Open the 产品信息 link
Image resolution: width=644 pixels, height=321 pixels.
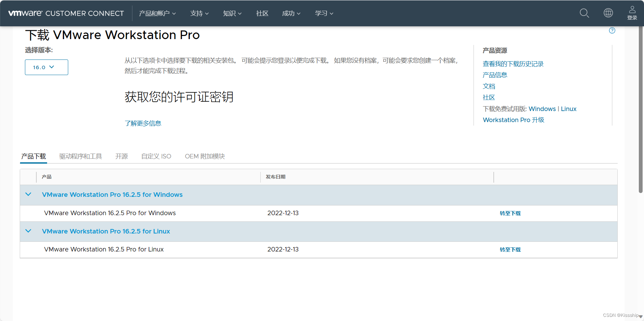pos(495,75)
